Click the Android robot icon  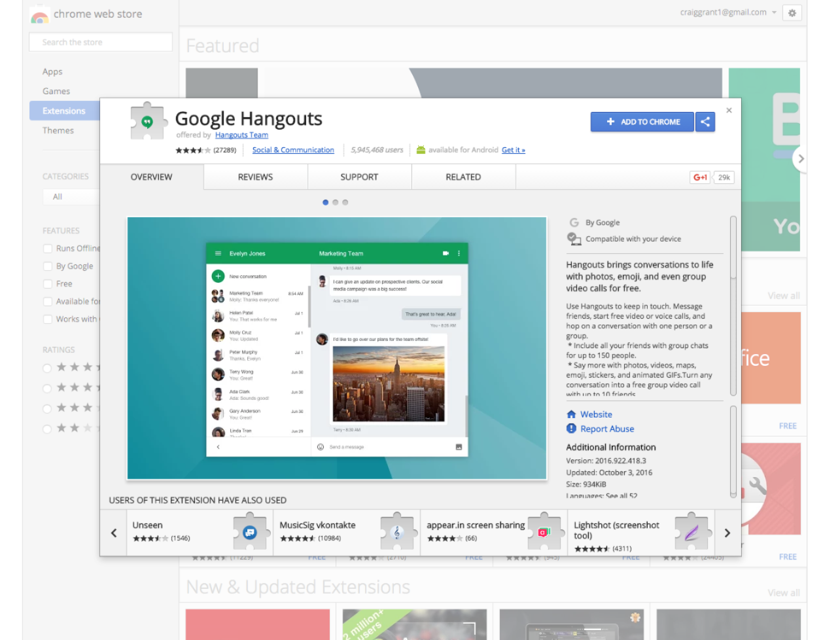pos(421,150)
